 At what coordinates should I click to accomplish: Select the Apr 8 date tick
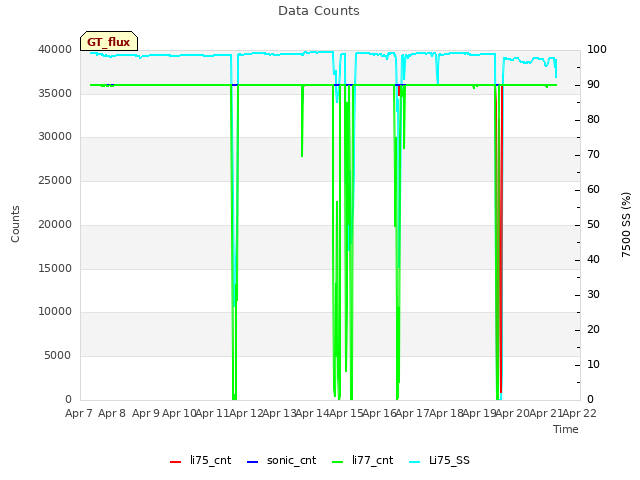click(x=112, y=413)
